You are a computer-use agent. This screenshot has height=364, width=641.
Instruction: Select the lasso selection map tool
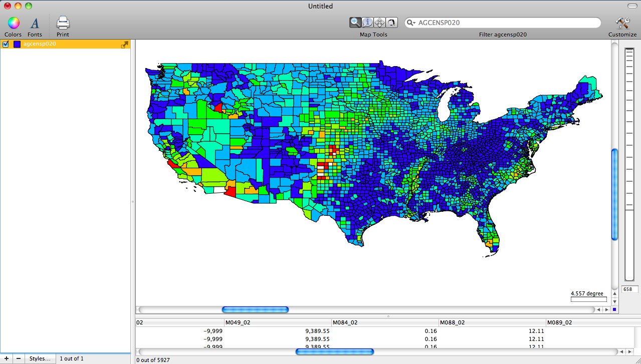pyautogui.click(x=391, y=22)
